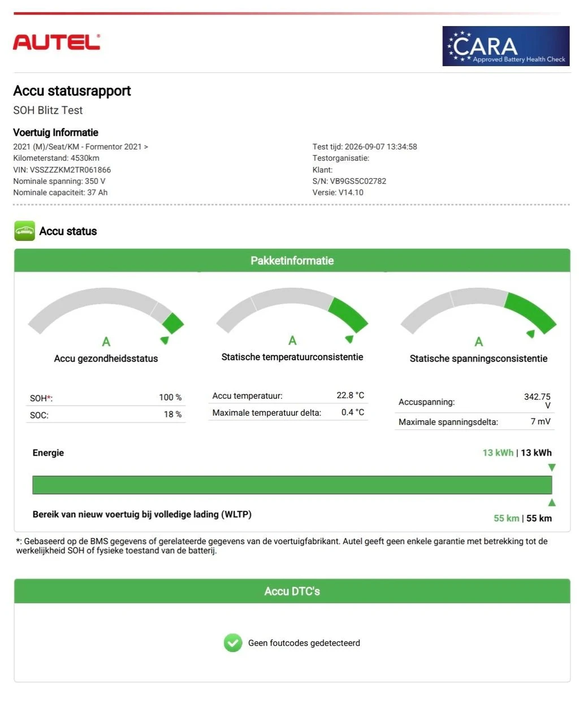Click the down-pointing green triangle above the energy bar
579x728 pixels.
pyautogui.click(x=552, y=468)
